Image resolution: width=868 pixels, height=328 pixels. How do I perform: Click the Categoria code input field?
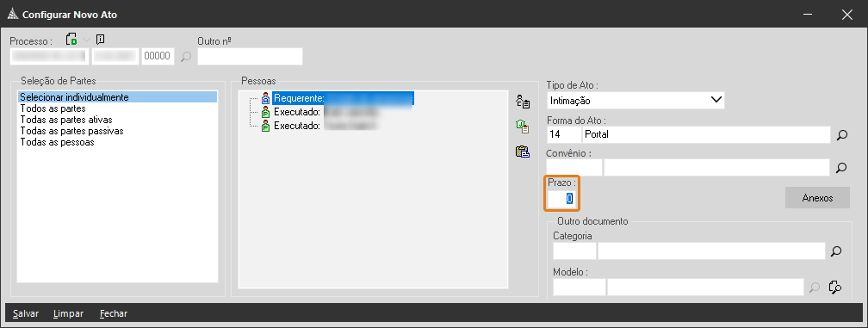pyautogui.click(x=574, y=251)
